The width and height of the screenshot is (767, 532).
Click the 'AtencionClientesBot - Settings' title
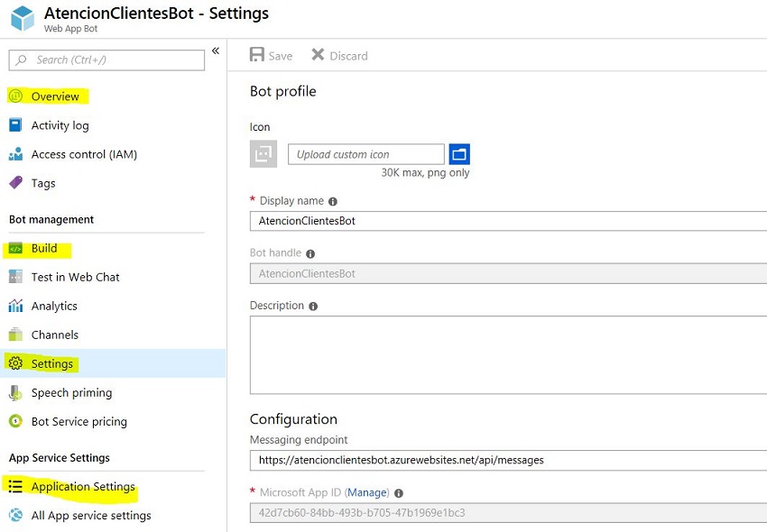click(156, 14)
